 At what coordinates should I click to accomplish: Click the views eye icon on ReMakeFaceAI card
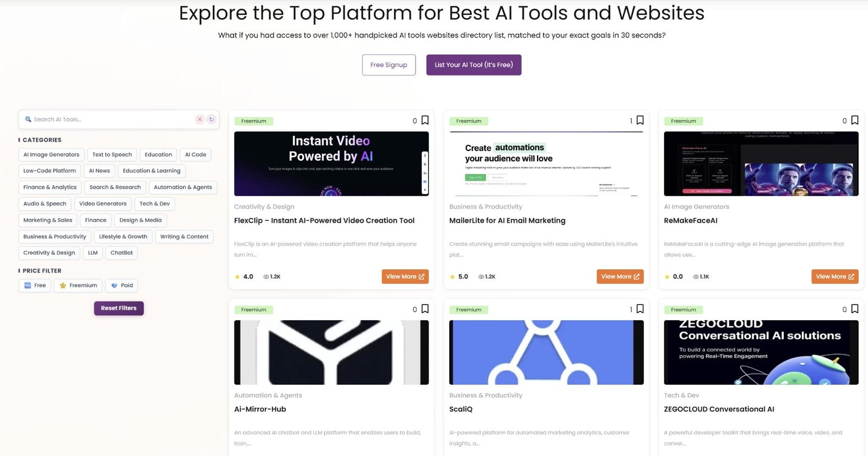(696, 277)
